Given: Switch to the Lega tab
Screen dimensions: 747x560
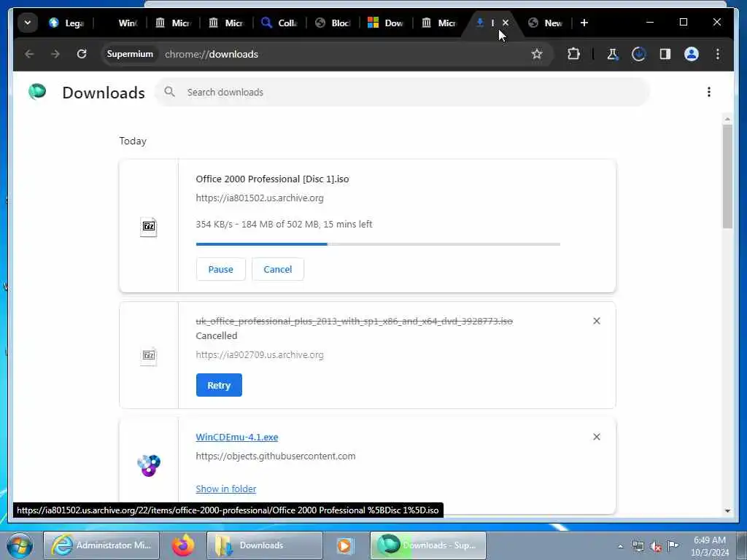Looking at the screenshot, I should point(68,23).
